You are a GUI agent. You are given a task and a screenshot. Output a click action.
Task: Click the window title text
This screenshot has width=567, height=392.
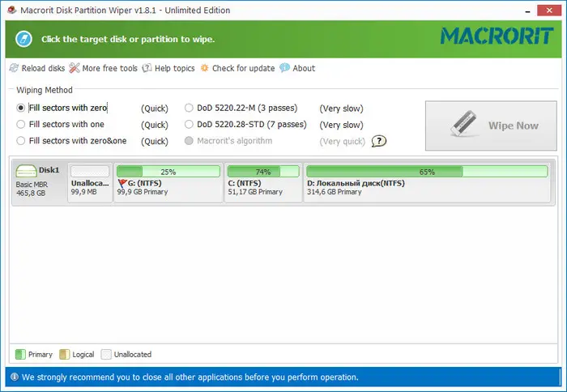click(125, 11)
